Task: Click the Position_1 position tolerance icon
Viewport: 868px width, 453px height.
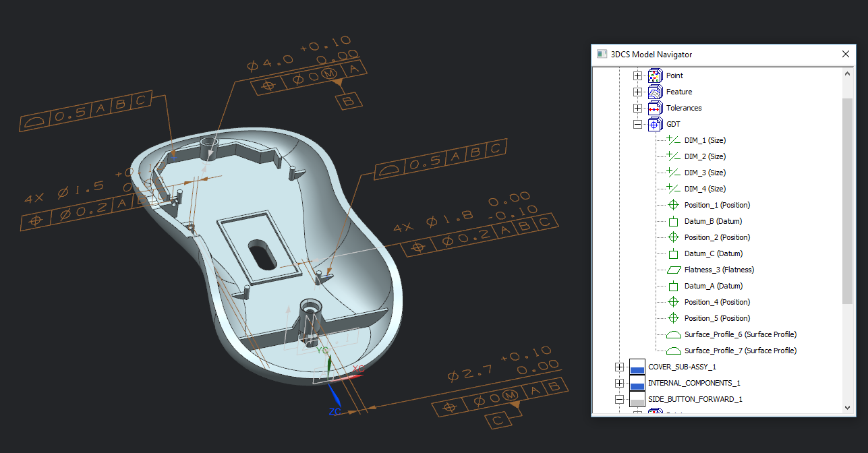Action: 672,204
